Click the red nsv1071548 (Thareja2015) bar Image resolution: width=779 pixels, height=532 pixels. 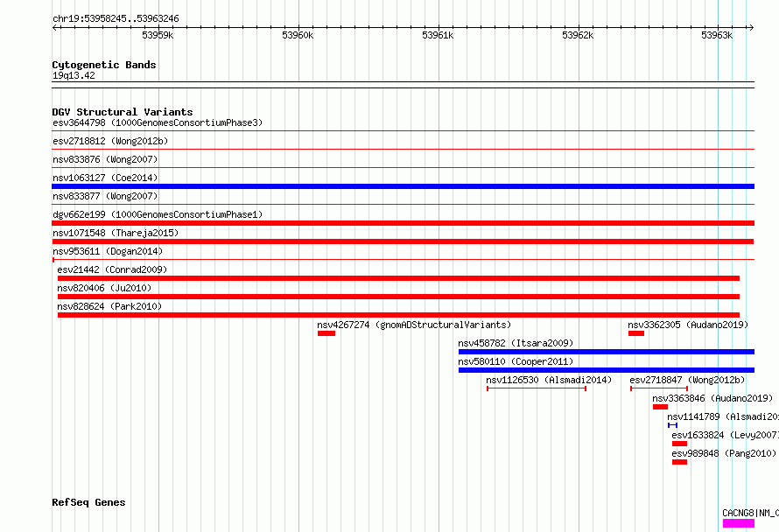point(403,241)
